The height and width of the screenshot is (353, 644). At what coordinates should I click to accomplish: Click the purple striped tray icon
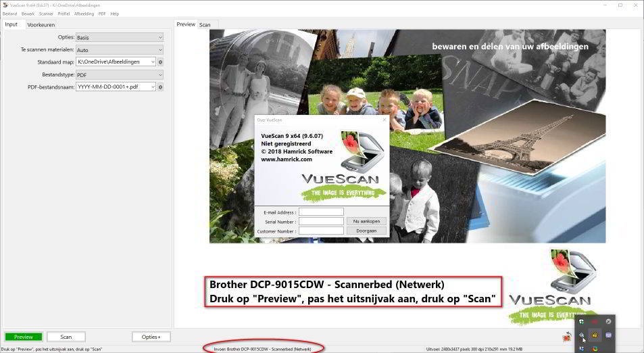(x=609, y=335)
